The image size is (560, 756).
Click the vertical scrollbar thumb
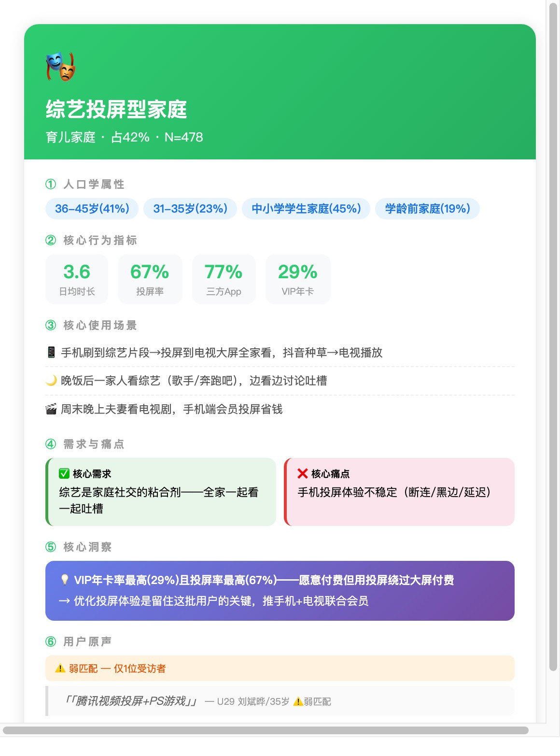point(553,336)
